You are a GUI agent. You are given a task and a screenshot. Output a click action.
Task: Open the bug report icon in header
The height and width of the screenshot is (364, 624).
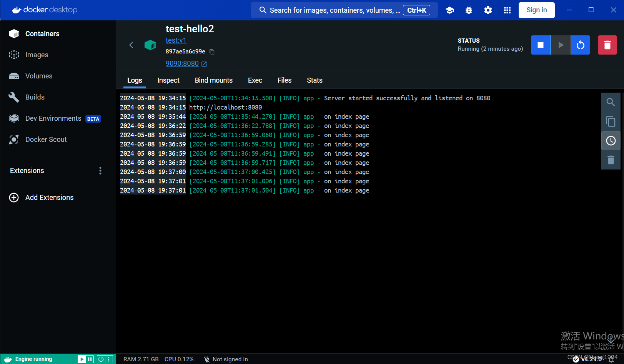pyautogui.click(x=469, y=10)
